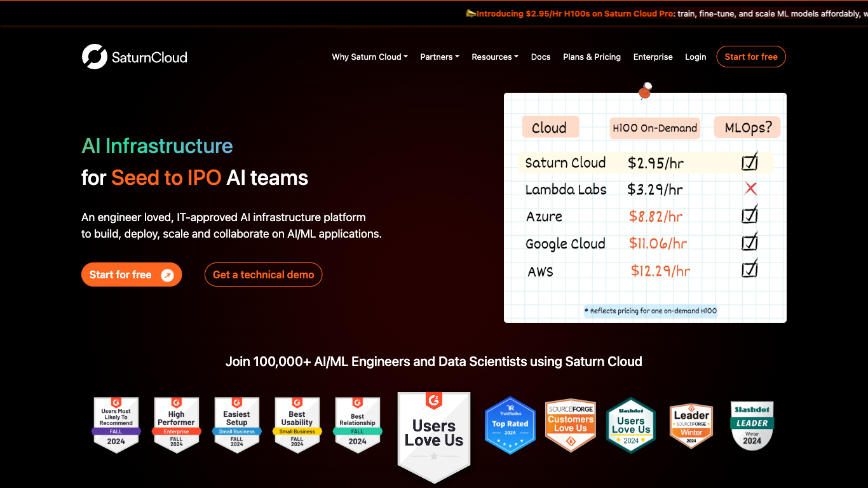Expand the Why Saturn Cloud dropdown
The height and width of the screenshot is (488, 868).
(x=370, y=57)
